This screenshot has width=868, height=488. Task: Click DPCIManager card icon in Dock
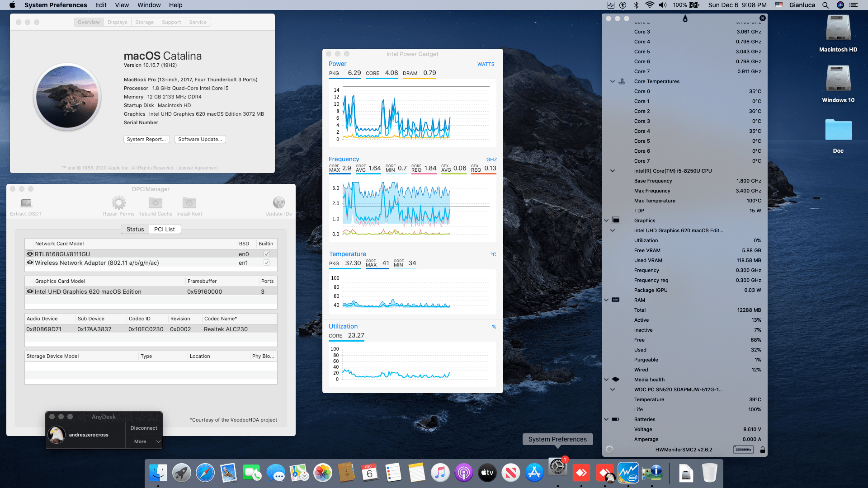(652, 473)
